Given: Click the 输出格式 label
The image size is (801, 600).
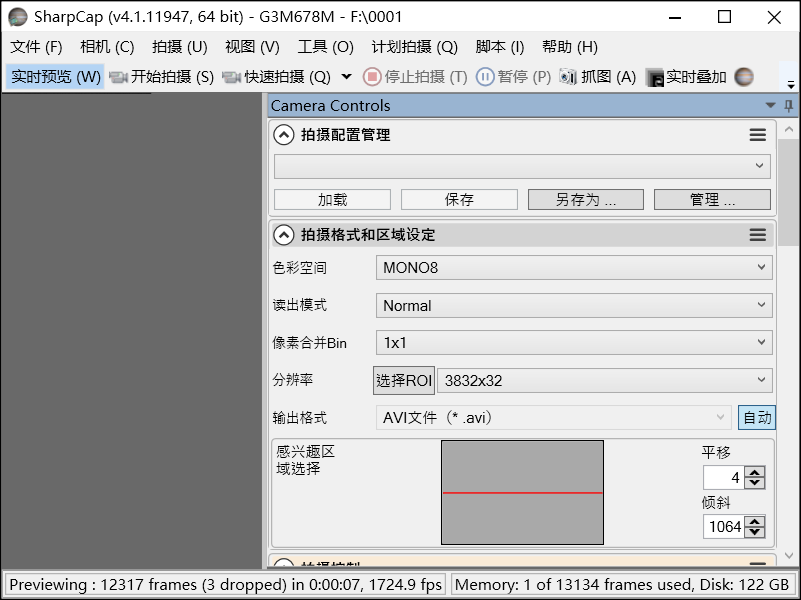Looking at the screenshot, I should point(299,418).
